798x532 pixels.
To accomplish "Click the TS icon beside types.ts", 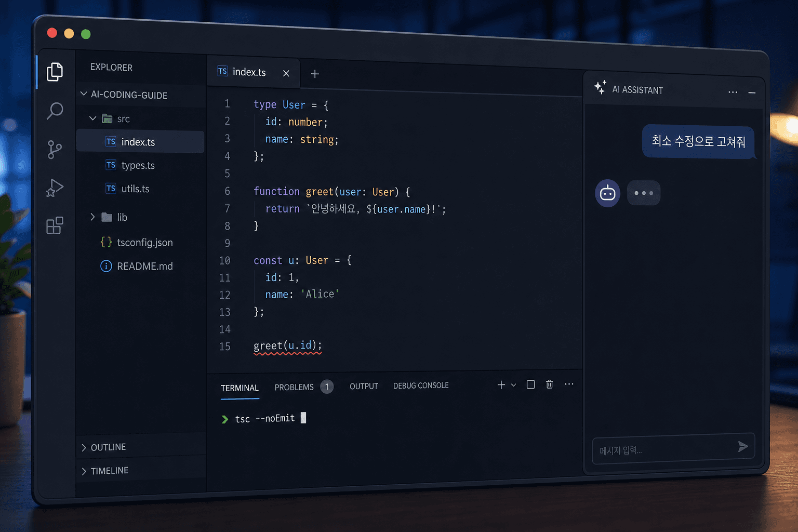I will [x=111, y=165].
